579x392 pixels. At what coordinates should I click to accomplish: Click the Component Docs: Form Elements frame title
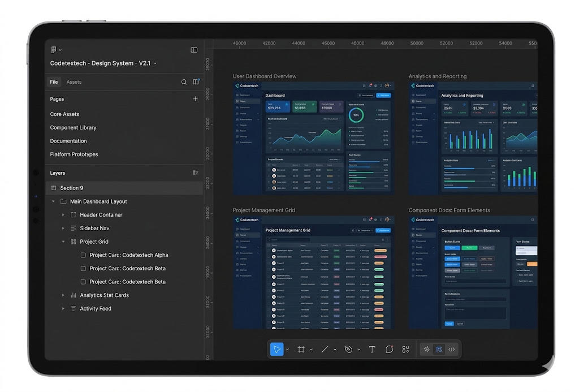(449, 210)
